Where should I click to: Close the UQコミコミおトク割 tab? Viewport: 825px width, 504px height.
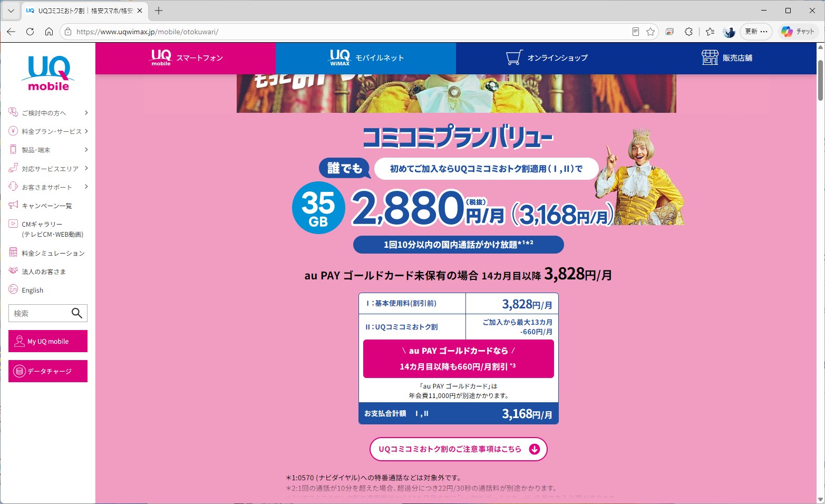click(x=140, y=11)
